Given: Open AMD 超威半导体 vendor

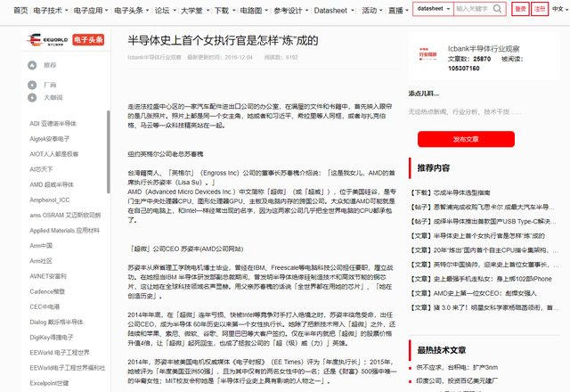Looking at the screenshot, I should point(52,184).
